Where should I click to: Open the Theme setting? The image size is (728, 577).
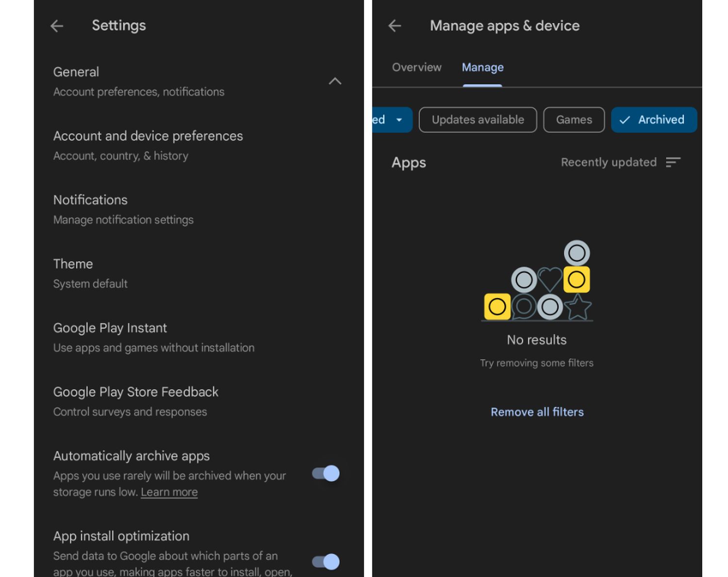coord(90,273)
